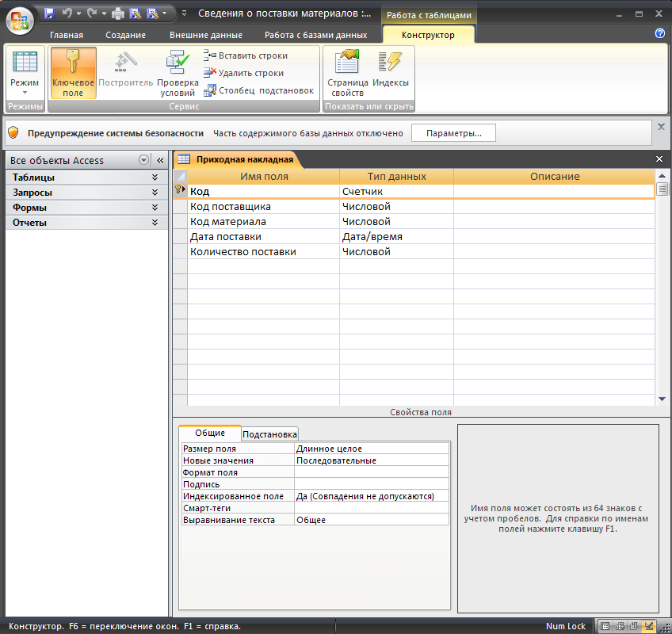The height and width of the screenshot is (634, 672).
Task: Switch to PivotTable view in status bar
Action: coord(620,626)
